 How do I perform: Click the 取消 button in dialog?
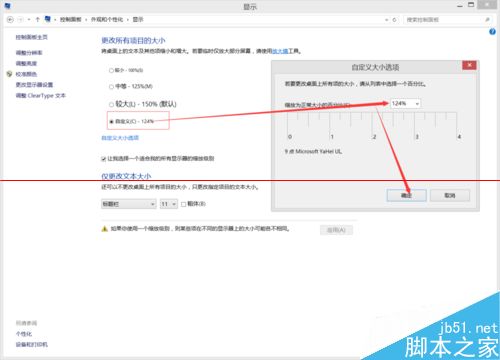[450, 195]
